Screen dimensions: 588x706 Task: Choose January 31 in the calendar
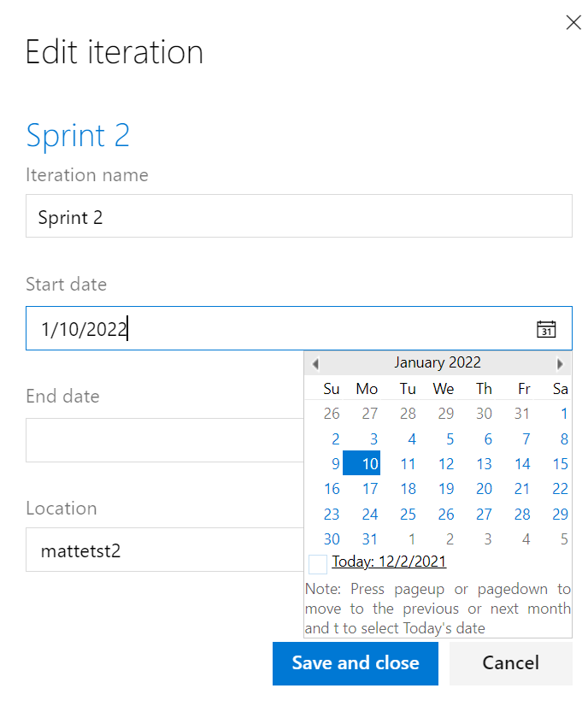click(370, 539)
